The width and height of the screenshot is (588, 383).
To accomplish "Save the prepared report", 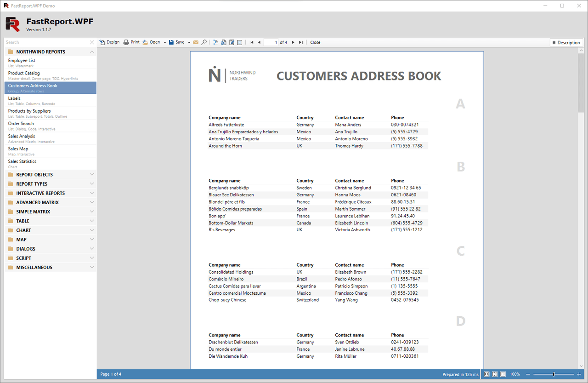I will [176, 42].
